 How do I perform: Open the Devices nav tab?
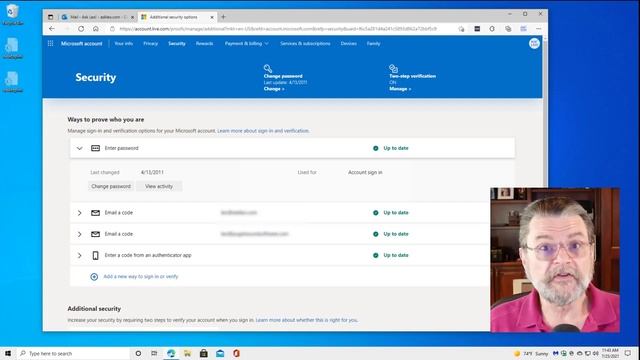coord(349,43)
